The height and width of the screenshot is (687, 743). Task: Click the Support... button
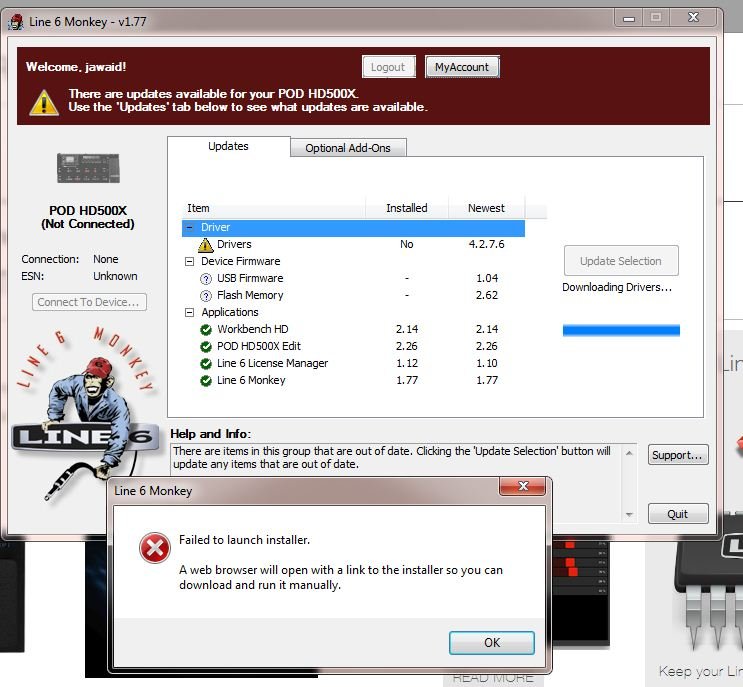click(677, 455)
